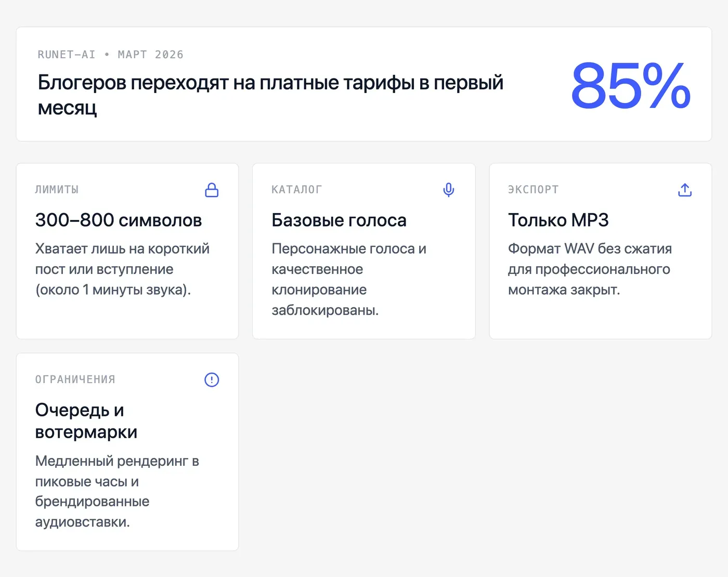The width and height of the screenshot is (728, 577).
Task: Click the 'RUNET-AI • МАРТ 2026' label
Action: click(x=111, y=55)
